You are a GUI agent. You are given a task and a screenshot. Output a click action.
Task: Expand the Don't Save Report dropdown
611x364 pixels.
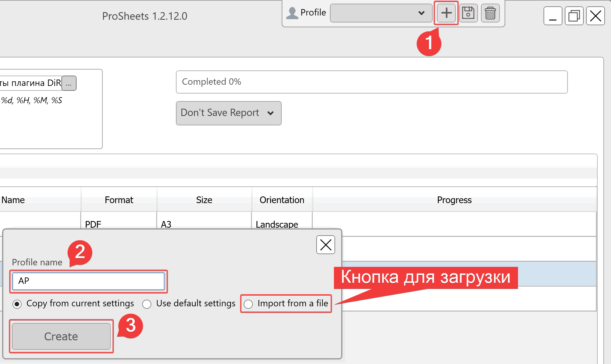tap(229, 113)
